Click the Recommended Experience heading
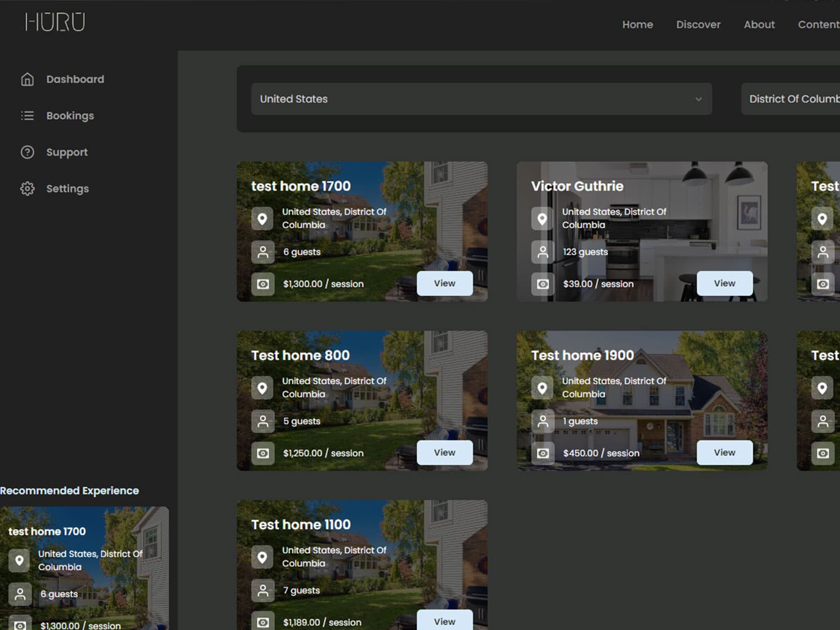The width and height of the screenshot is (840, 630). 69,491
